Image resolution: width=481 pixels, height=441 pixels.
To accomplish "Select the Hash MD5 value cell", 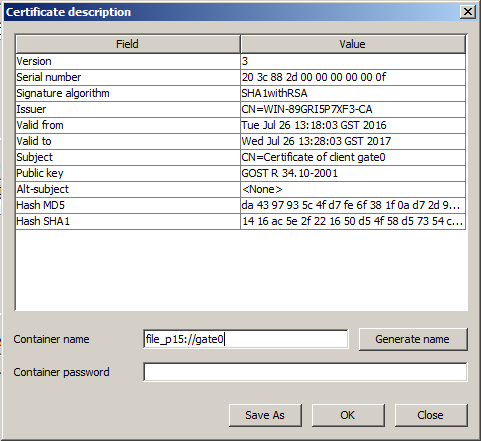I will tap(353, 205).
